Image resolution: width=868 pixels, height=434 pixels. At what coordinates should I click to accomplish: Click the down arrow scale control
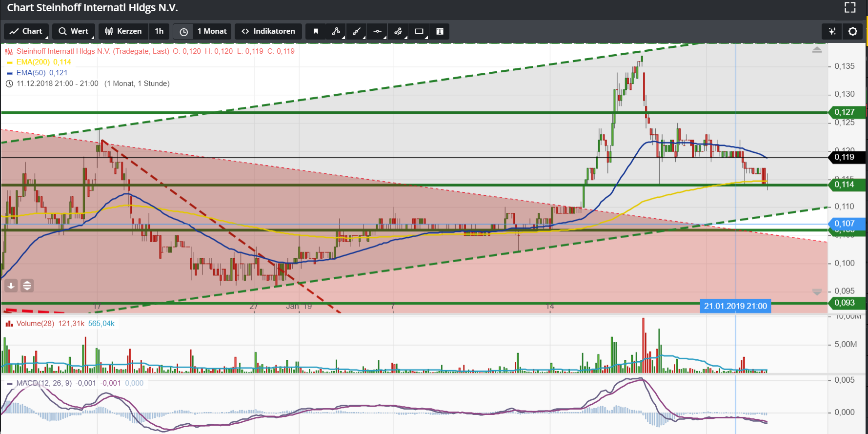(x=817, y=292)
